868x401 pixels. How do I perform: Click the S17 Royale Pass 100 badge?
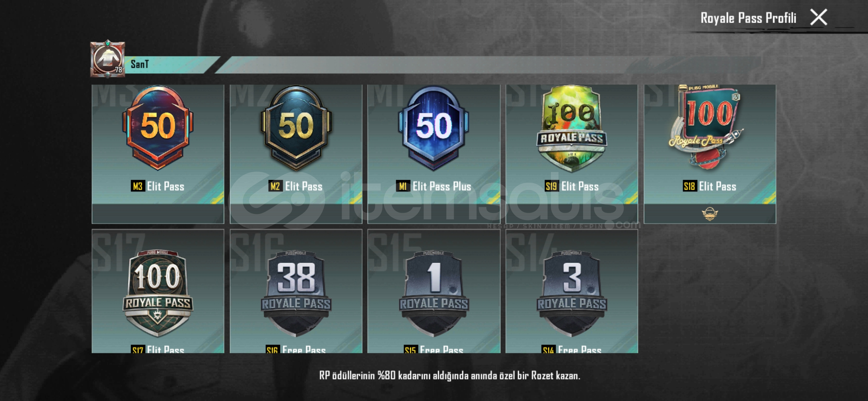(x=158, y=293)
